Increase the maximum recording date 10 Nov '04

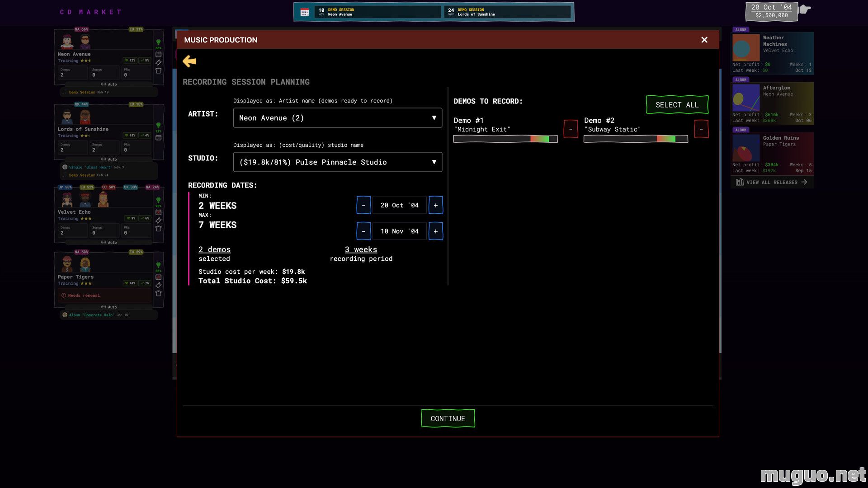(436, 231)
